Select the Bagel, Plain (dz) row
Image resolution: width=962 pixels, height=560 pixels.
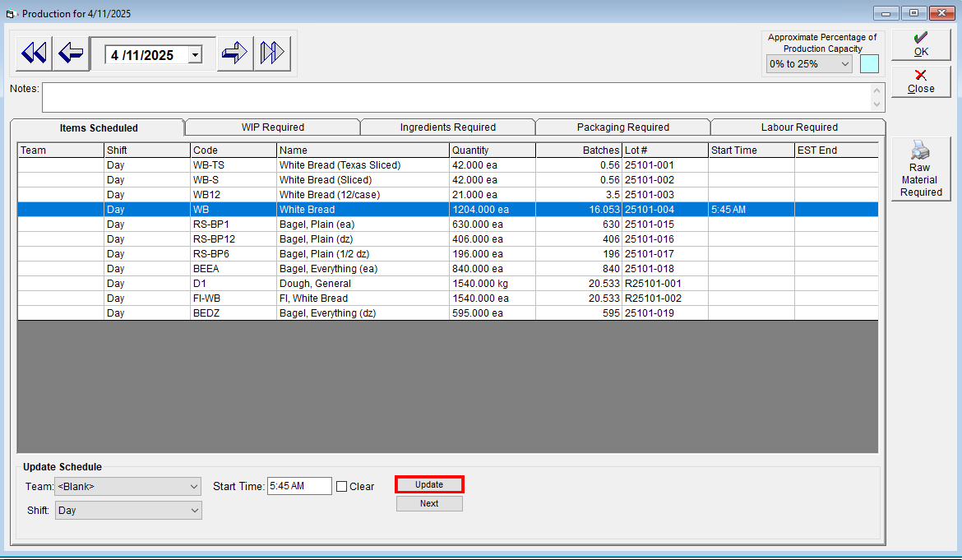coord(448,239)
